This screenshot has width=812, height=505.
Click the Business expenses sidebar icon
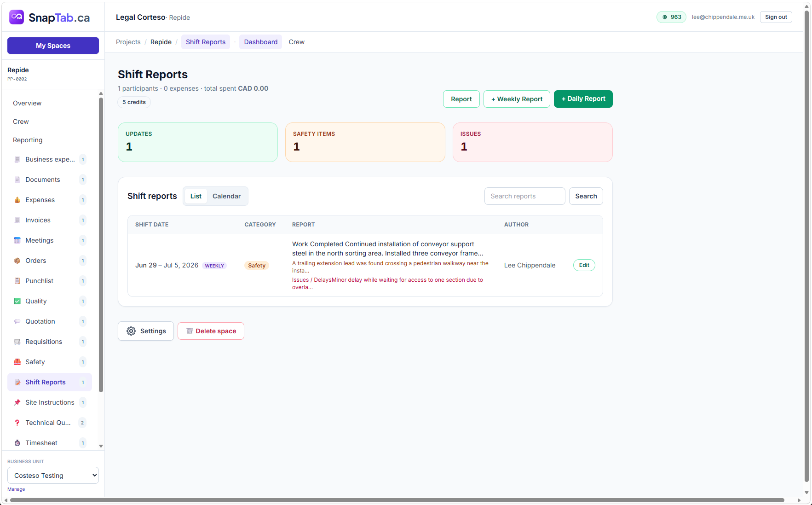(x=17, y=159)
